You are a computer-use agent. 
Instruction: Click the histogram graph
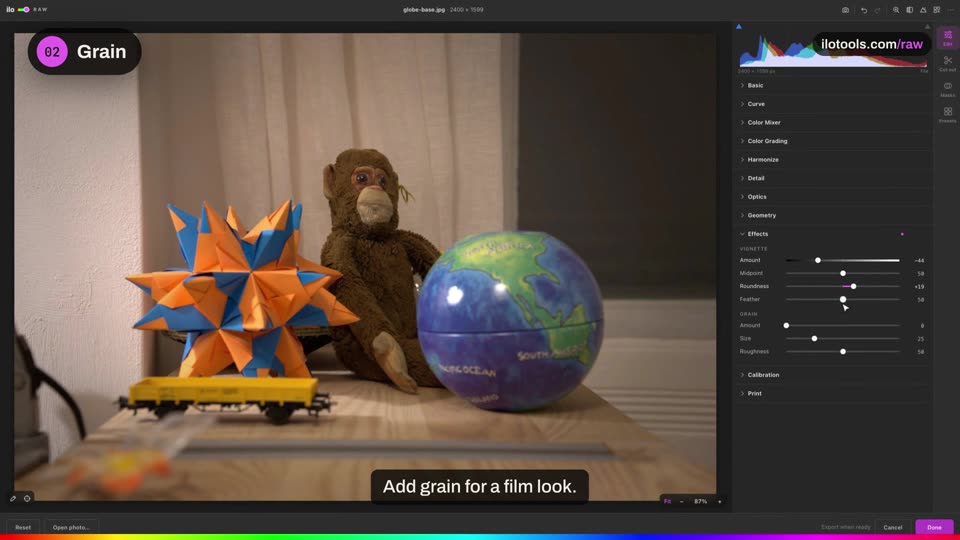pyautogui.click(x=833, y=49)
